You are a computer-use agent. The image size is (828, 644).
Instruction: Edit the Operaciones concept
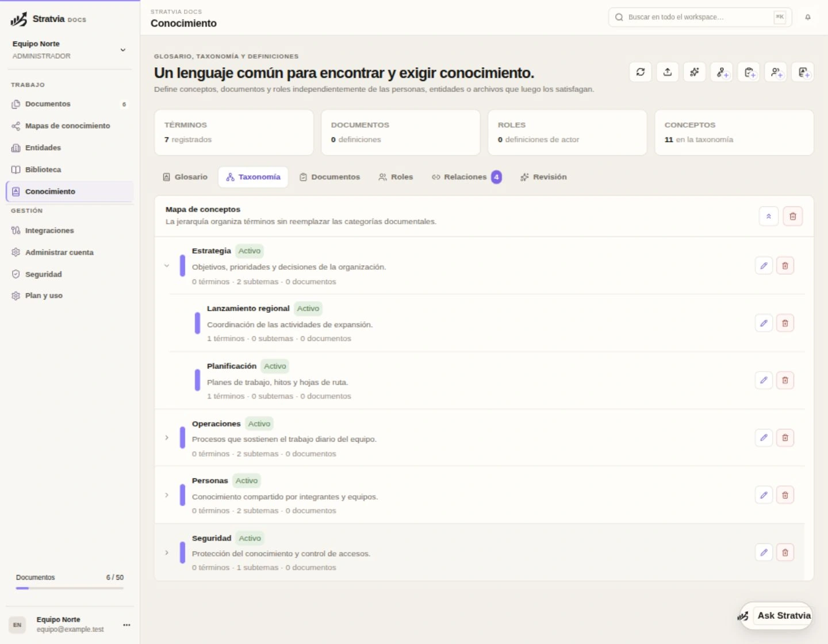pos(764,438)
